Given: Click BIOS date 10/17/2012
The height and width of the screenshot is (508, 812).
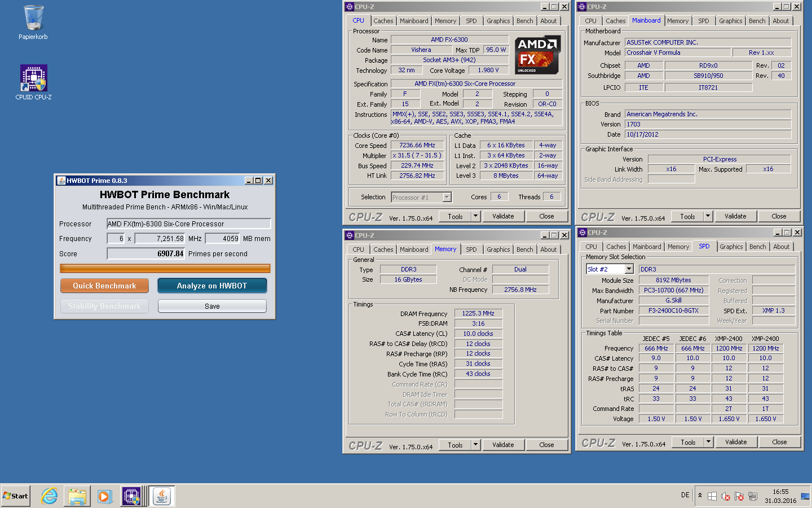Looking at the screenshot, I should (708, 134).
